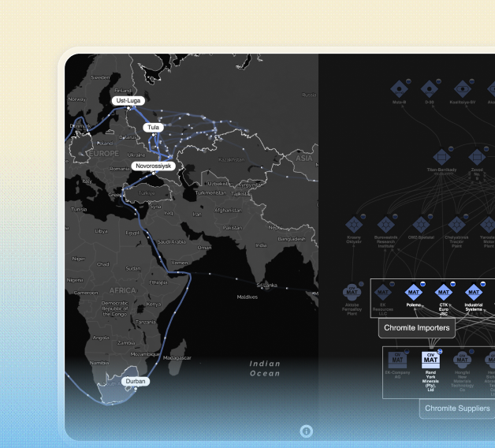495x448 pixels.
Task: Click the Finland label on the map
Action: pos(123,91)
